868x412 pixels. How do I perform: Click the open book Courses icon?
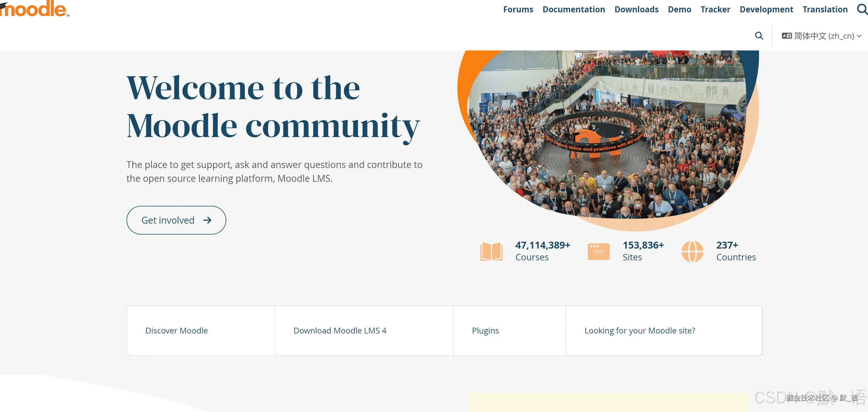491,251
